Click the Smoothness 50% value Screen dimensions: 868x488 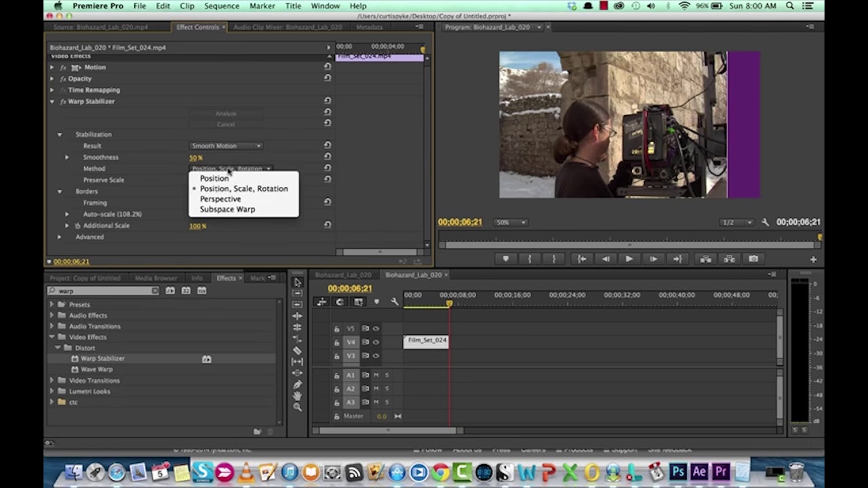click(x=196, y=157)
